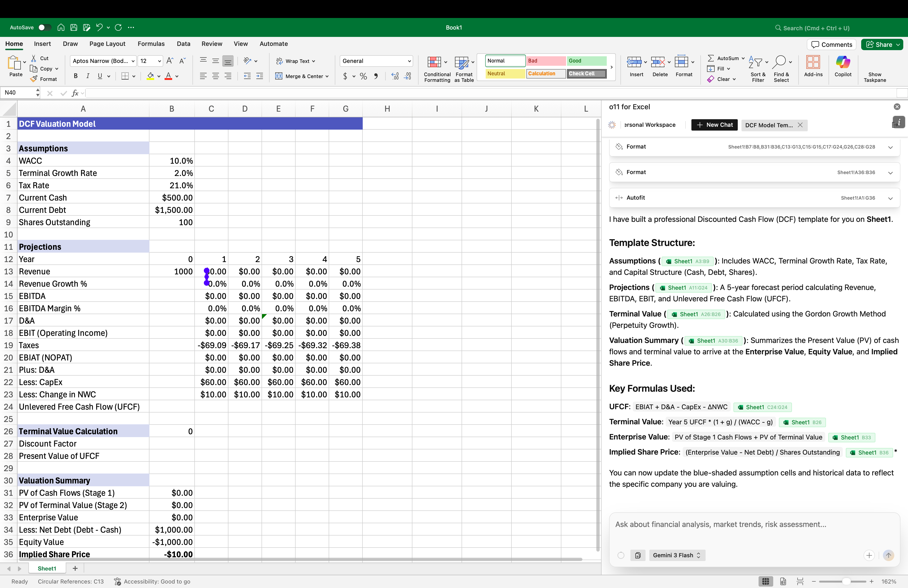Toggle the AutoSave switch
This screenshot has width=908, height=588.
44,27
